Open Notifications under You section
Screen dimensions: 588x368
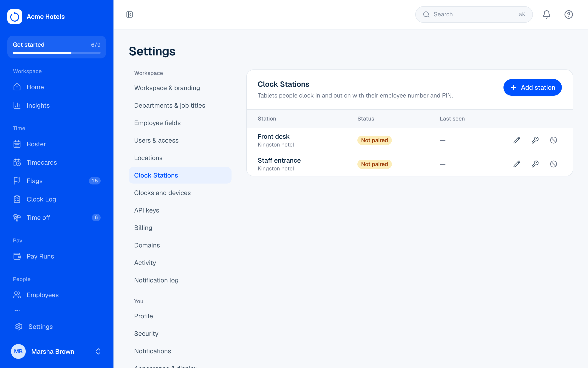coord(180,351)
